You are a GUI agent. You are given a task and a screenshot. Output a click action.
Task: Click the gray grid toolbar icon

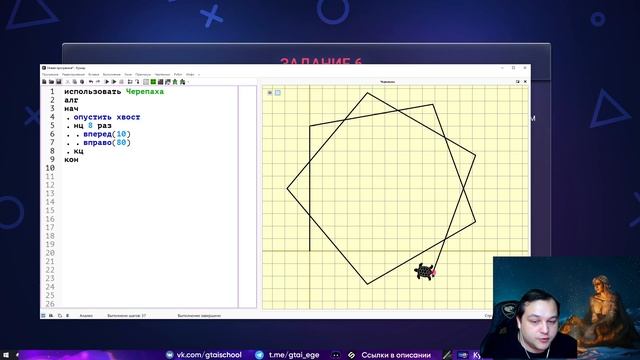(145, 82)
